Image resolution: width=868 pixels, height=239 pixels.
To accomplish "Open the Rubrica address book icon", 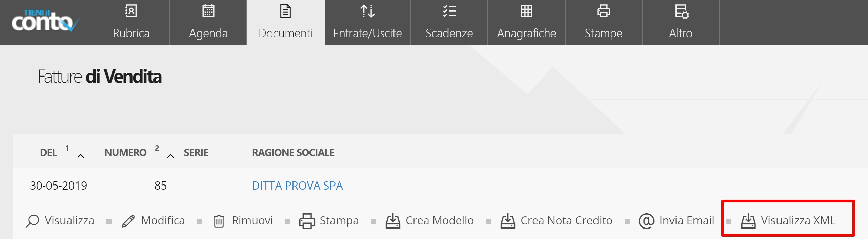I will 131,11.
